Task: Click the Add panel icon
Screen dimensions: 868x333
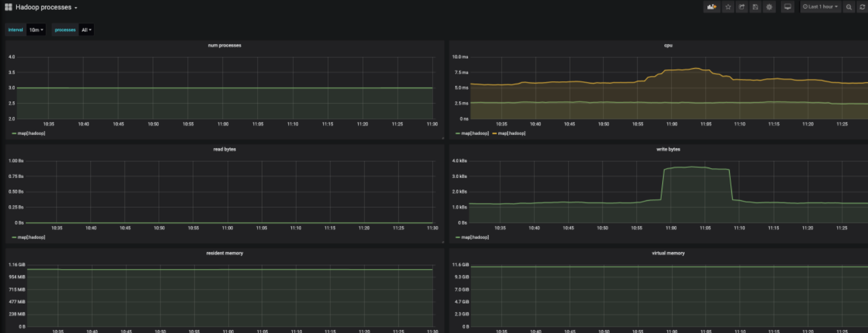Action: coord(711,7)
